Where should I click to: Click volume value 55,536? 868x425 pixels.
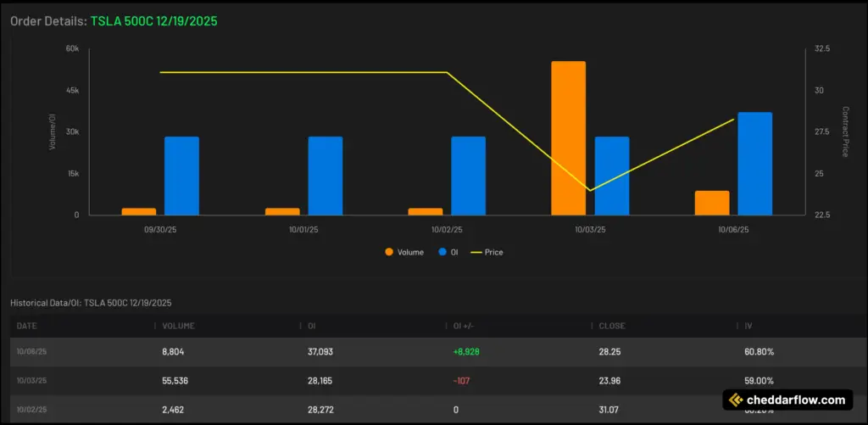pos(175,381)
